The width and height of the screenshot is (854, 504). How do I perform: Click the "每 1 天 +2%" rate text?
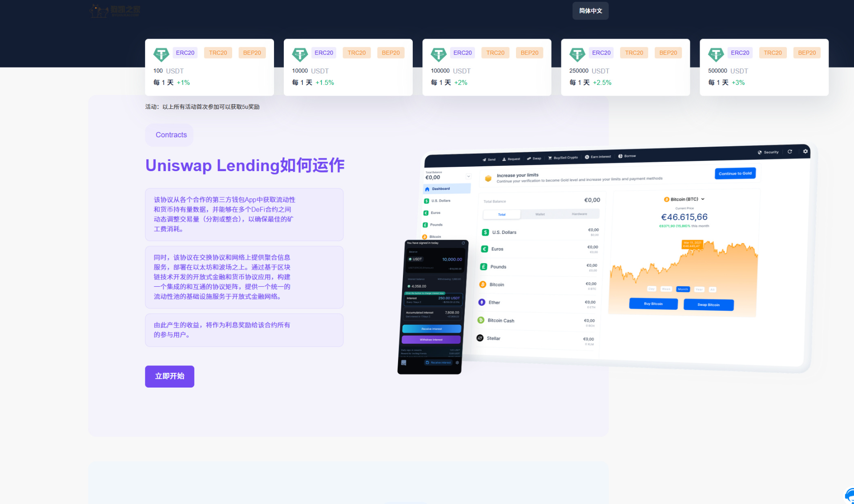[449, 83]
